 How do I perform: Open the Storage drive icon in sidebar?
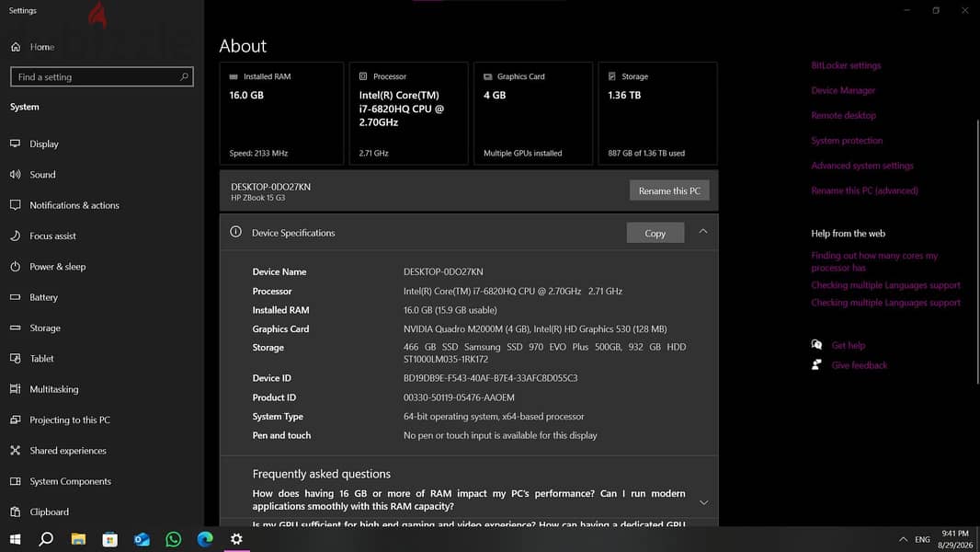click(x=16, y=328)
